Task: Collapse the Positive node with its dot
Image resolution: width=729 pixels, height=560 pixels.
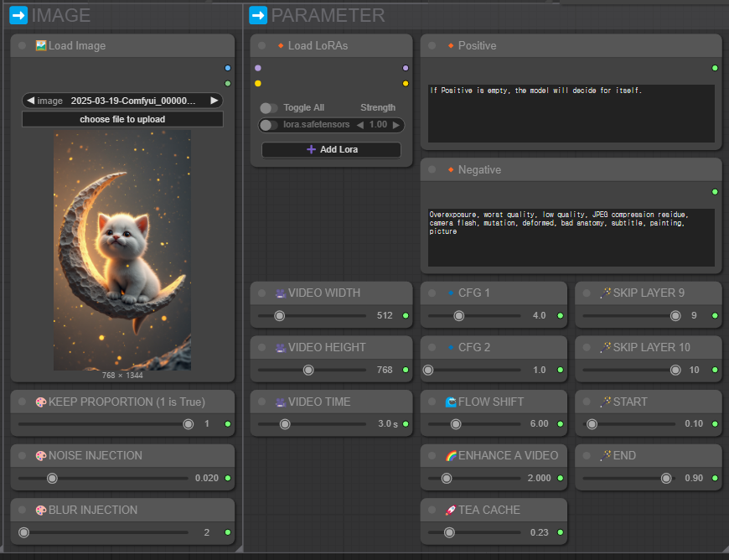Action: pyautogui.click(x=432, y=45)
